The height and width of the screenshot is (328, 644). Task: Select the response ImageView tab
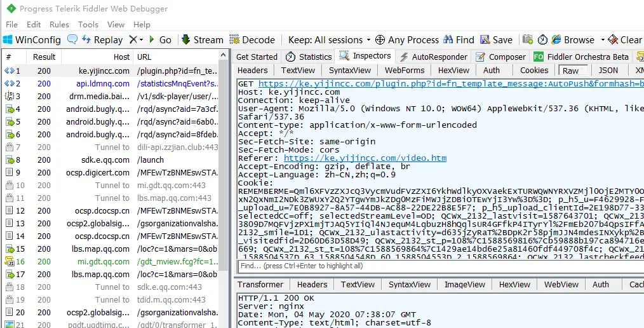tap(465, 284)
